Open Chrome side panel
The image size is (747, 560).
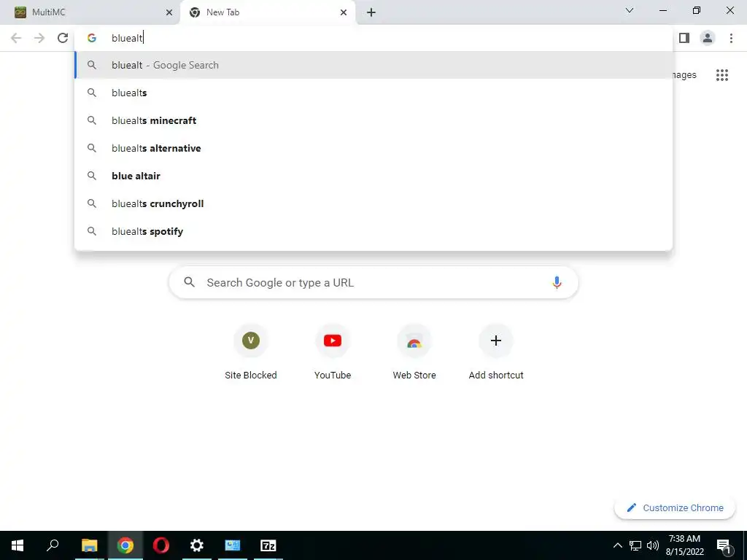tap(684, 38)
